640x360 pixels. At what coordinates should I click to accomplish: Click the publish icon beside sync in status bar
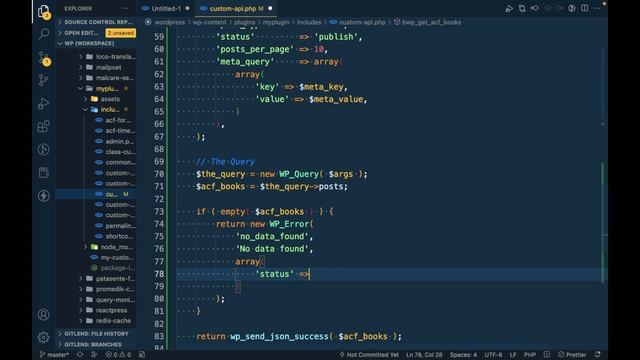(x=94, y=355)
